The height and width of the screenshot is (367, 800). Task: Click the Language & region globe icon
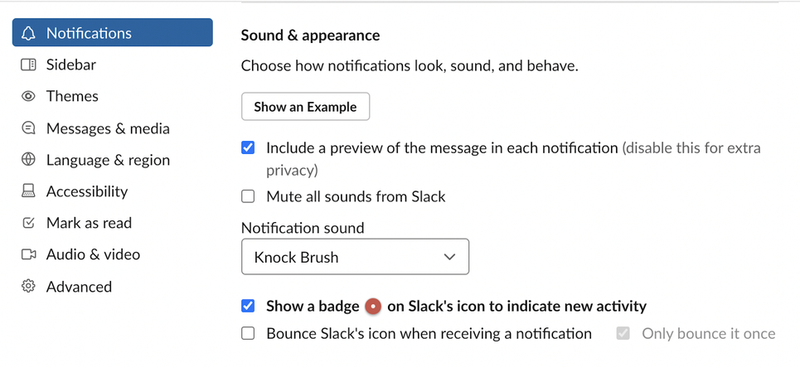(x=29, y=160)
